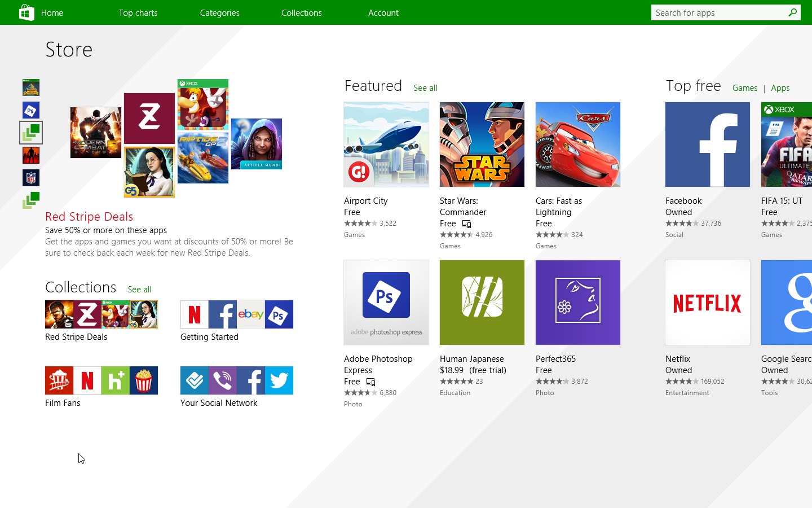The height and width of the screenshot is (508, 812).
Task: Open the Airport City app tile
Action: tap(386, 144)
